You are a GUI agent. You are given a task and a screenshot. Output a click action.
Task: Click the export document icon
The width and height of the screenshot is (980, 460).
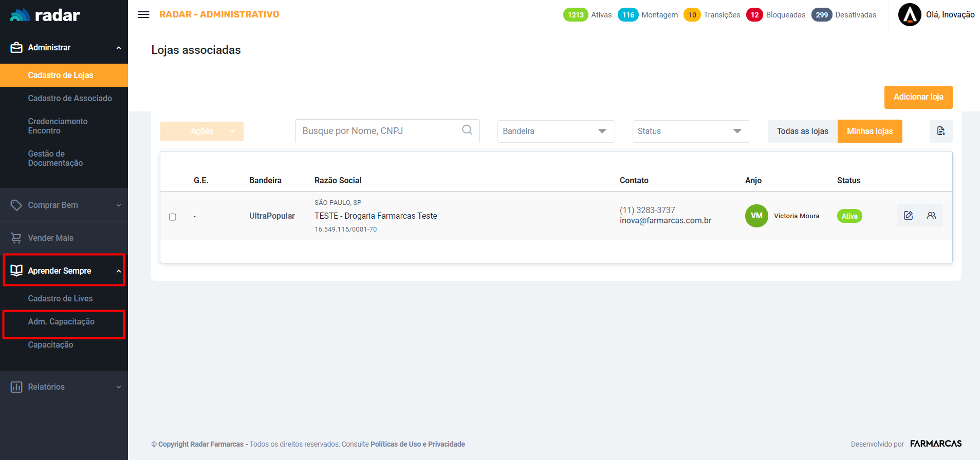940,131
